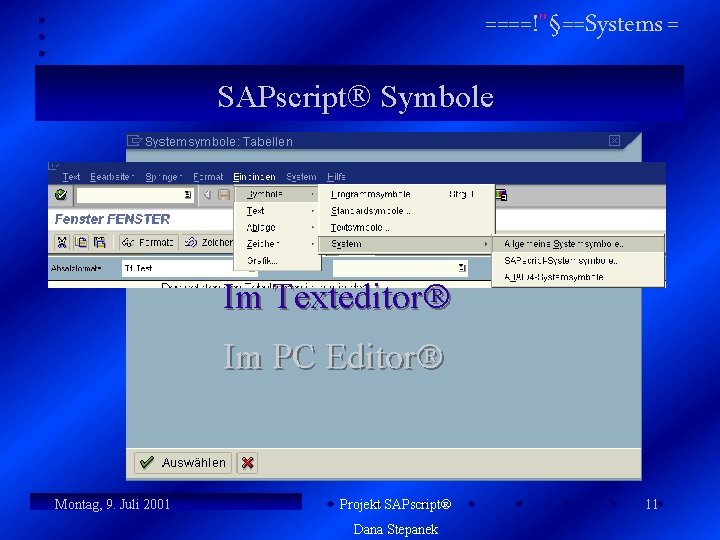The width and height of the screenshot is (720, 540).
Task: Expand the Text entry in Einfügen menu
Action: tap(277, 211)
